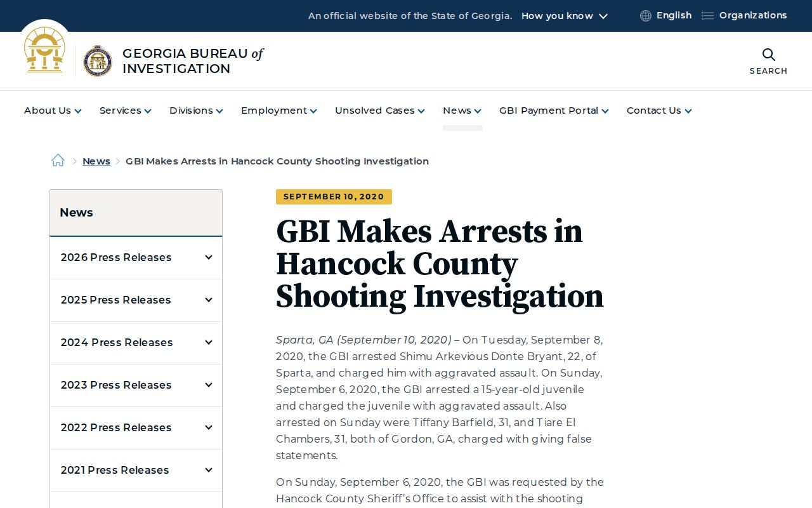Screen dimensions: 812x508
Task: Click the September 10, 2020 date badge
Action: tap(334, 197)
